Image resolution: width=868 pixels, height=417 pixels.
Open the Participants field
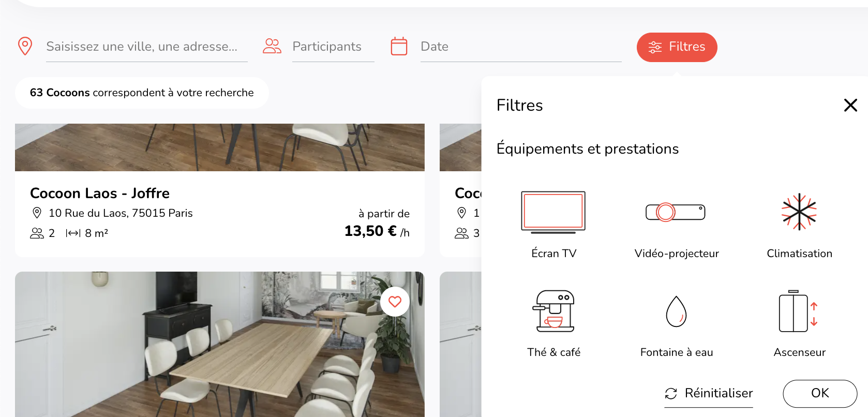(333, 47)
